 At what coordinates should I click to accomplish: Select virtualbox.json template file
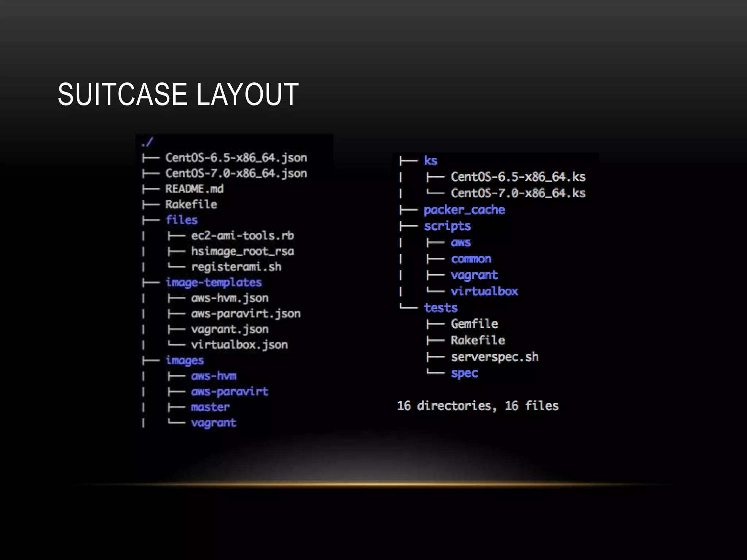coord(239,345)
